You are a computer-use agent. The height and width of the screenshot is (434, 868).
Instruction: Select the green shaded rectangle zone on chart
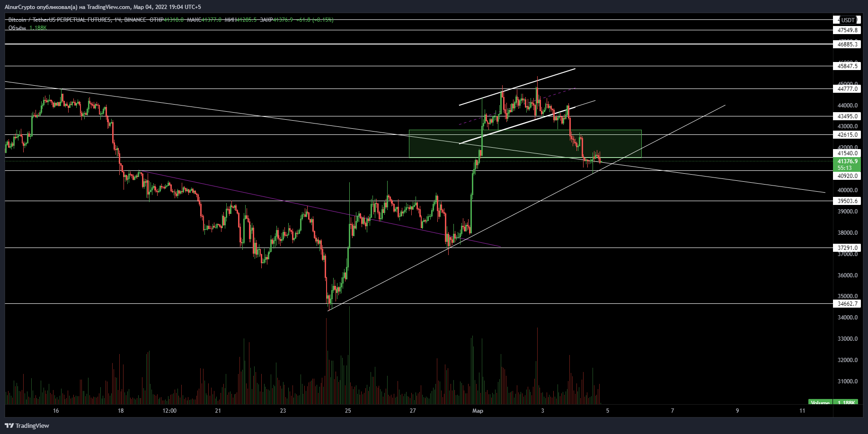[x=525, y=144]
